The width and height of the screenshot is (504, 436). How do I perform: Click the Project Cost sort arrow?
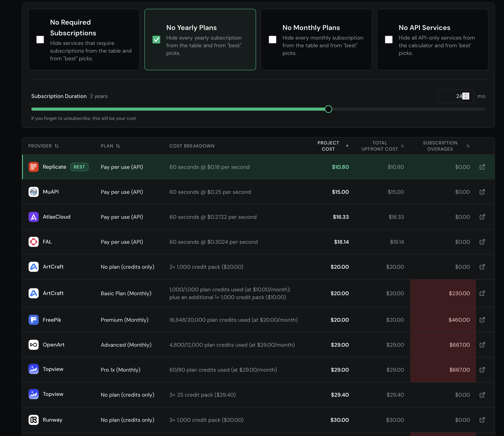tap(347, 146)
